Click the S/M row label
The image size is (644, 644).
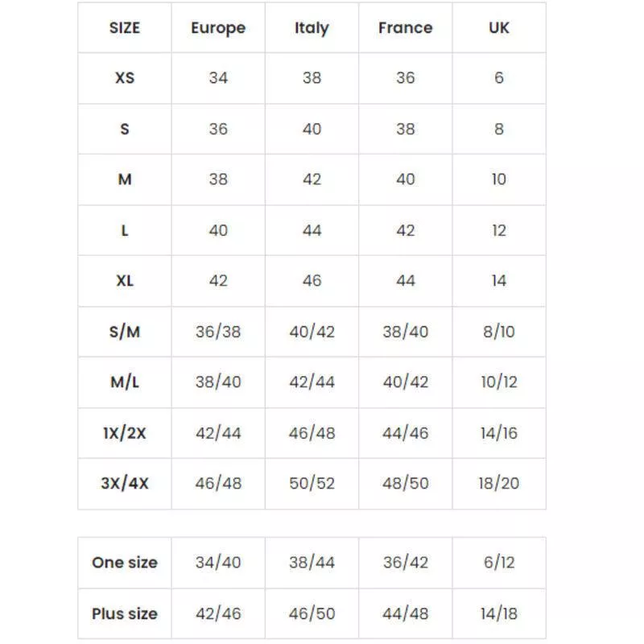125,332
